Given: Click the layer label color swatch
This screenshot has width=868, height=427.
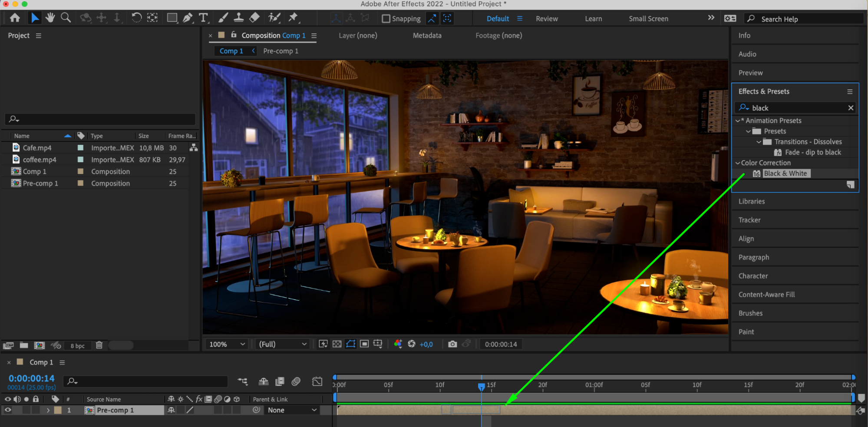Looking at the screenshot, I should coord(58,410).
